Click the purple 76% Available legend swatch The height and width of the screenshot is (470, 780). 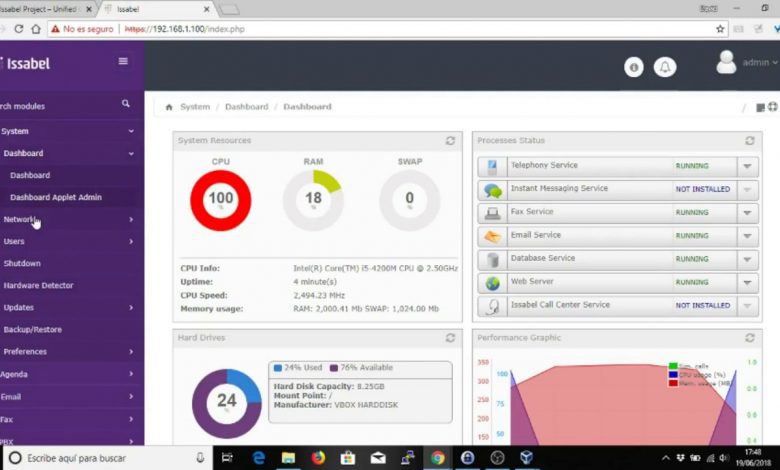click(x=334, y=368)
